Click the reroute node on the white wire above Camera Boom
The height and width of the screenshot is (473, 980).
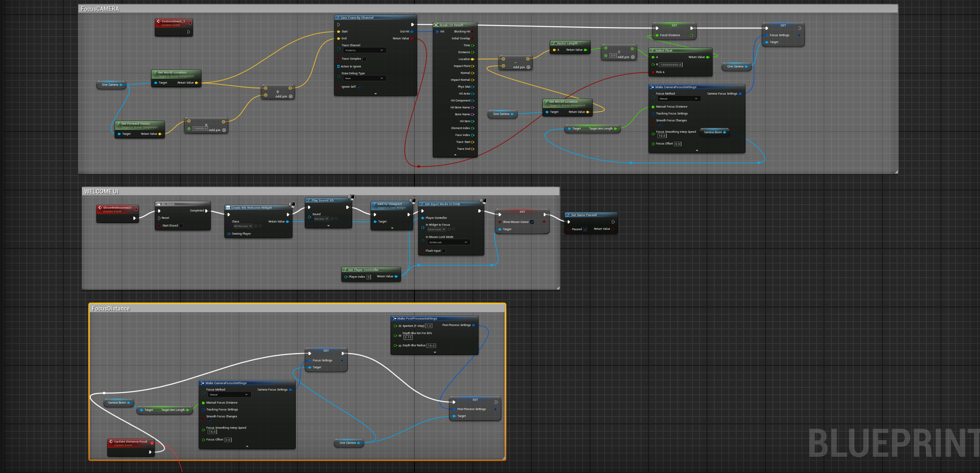click(104, 393)
